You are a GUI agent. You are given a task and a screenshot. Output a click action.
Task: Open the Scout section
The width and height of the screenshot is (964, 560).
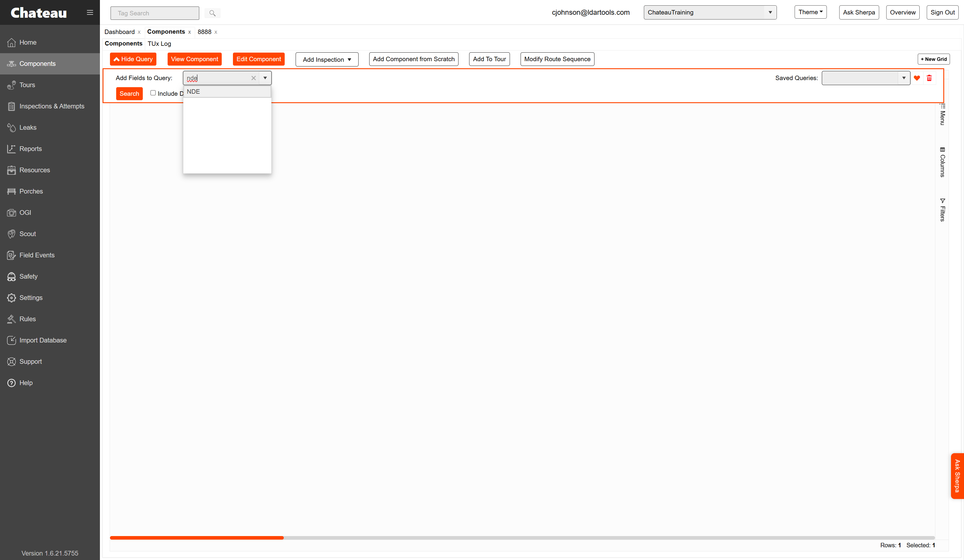pyautogui.click(x=50, y=234)
